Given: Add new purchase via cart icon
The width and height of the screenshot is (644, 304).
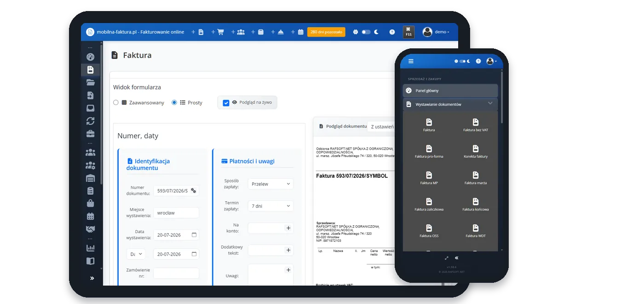Looking at the screenshot, I should 218,32.
